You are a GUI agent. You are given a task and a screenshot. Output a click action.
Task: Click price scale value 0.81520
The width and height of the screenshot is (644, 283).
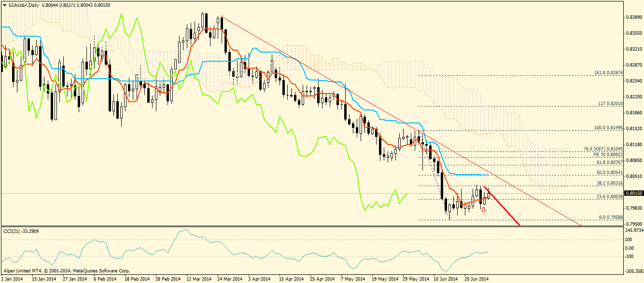(x=633, y=129)
